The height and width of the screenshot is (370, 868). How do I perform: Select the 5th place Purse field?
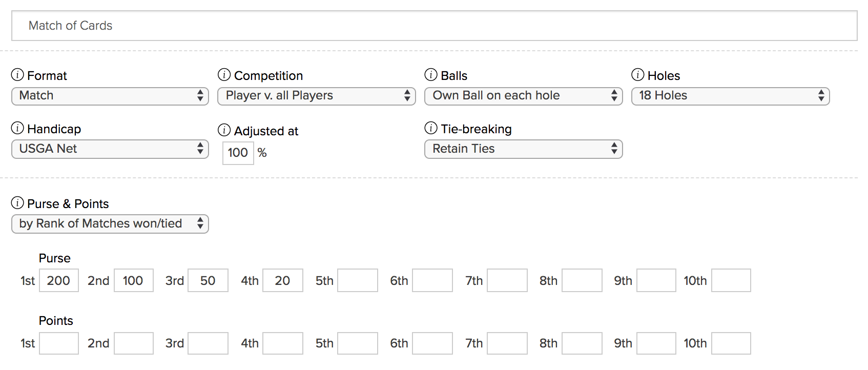[x=357, y=280]
